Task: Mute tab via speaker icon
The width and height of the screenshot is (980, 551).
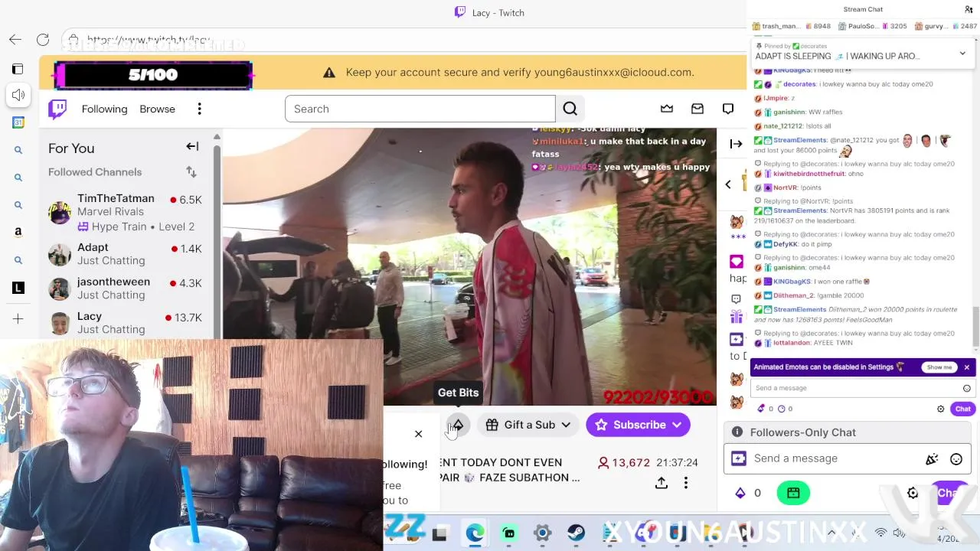Action: click(x=18, y=95)
